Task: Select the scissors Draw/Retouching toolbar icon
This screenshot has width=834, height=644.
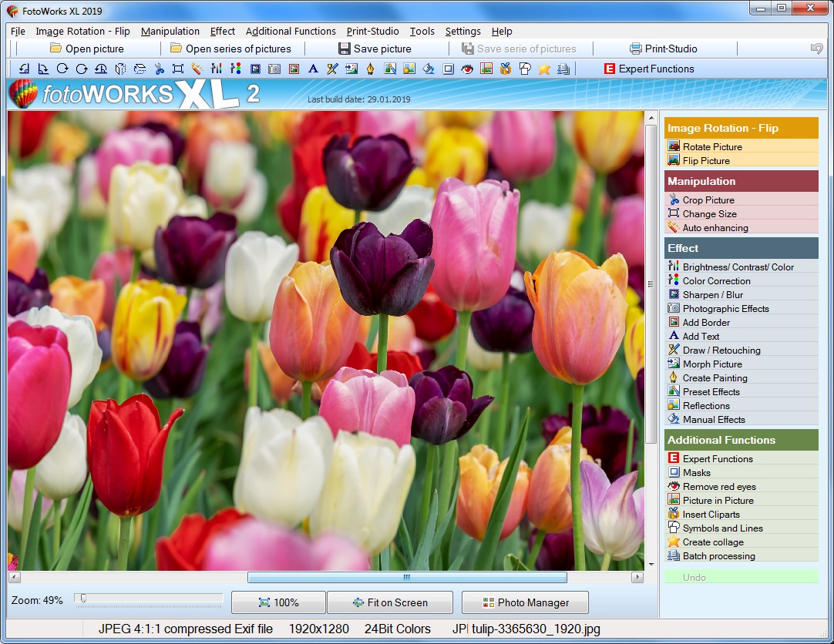Action: point(332,69)
